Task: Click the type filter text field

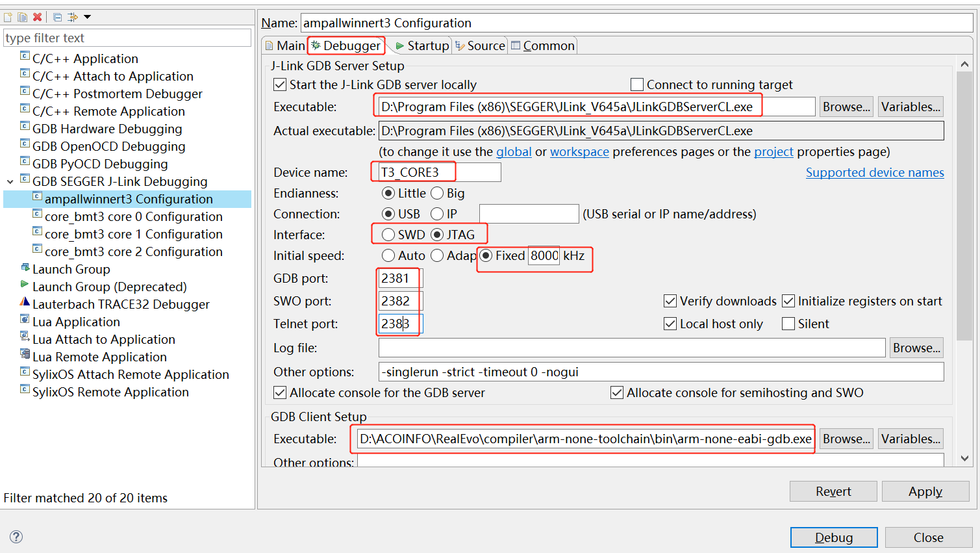Action: pyautogui.click(x=127, y=38)
